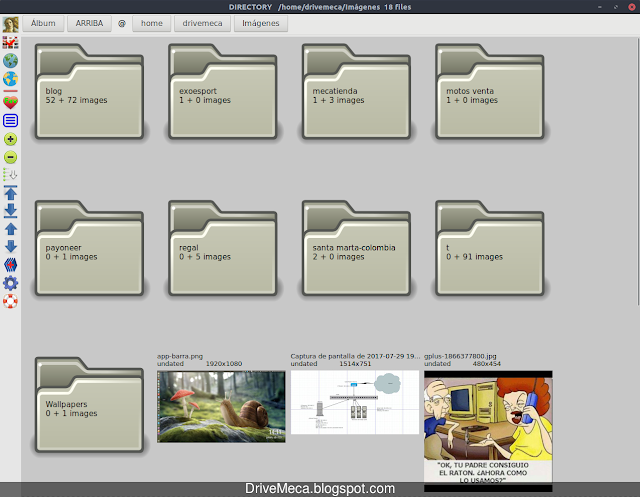This screenshot has width=640, height=497.
Task: Open the santa marta-colombia folder
Action: click(356, 248)
